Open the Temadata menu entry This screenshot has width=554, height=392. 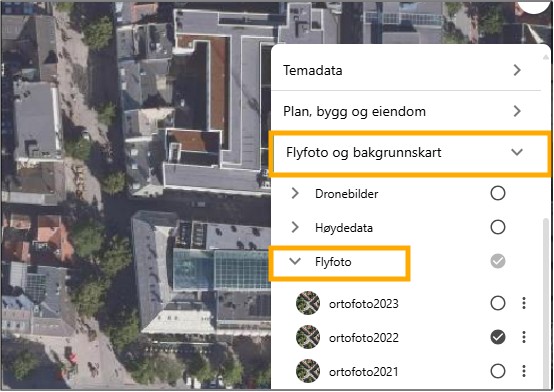point(406,70)
